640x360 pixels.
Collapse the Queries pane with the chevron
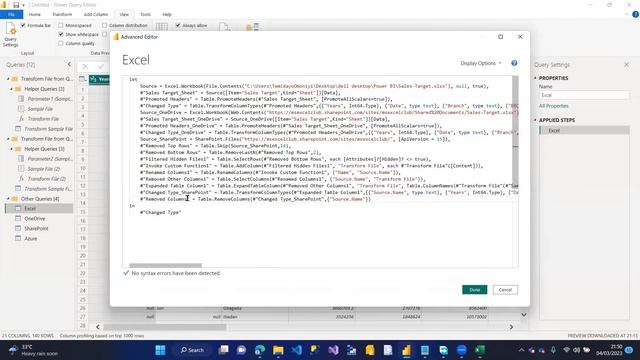click(69, 64)
